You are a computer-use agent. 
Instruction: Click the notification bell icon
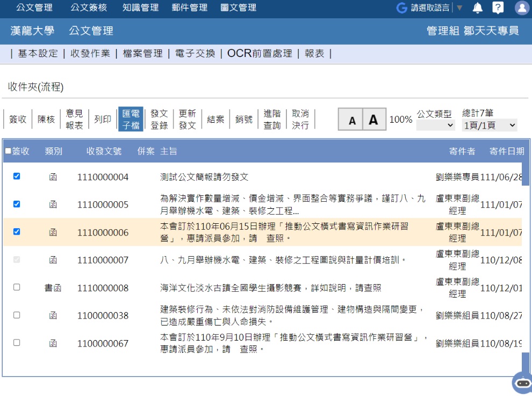click(x=477, y=8)
